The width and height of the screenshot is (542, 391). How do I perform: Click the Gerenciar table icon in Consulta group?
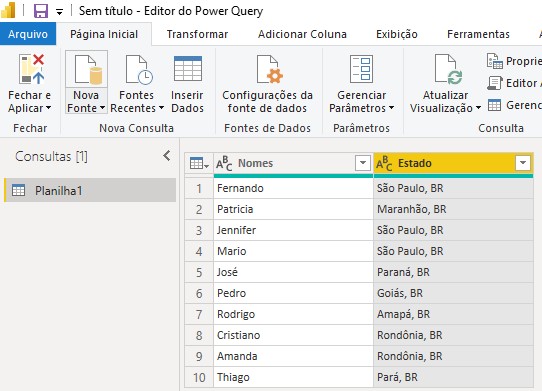coord(494,105)
